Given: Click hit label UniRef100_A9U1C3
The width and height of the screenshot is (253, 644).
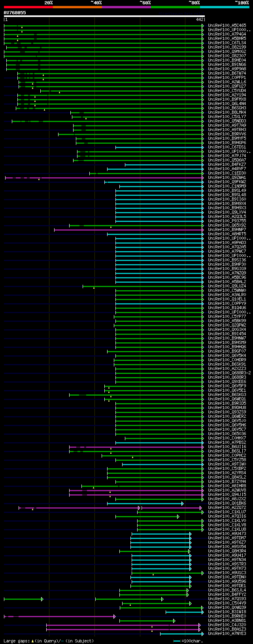Looking at the screenshot, I should pyautogui.click(x=227, y=573).
